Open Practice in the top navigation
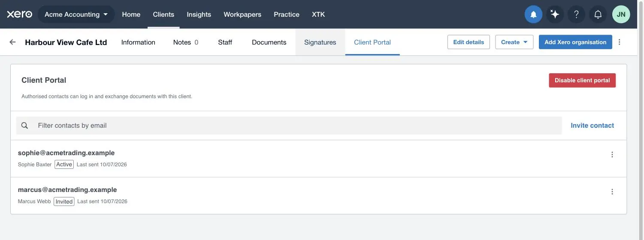644x240 pixels. click(287, 14)
